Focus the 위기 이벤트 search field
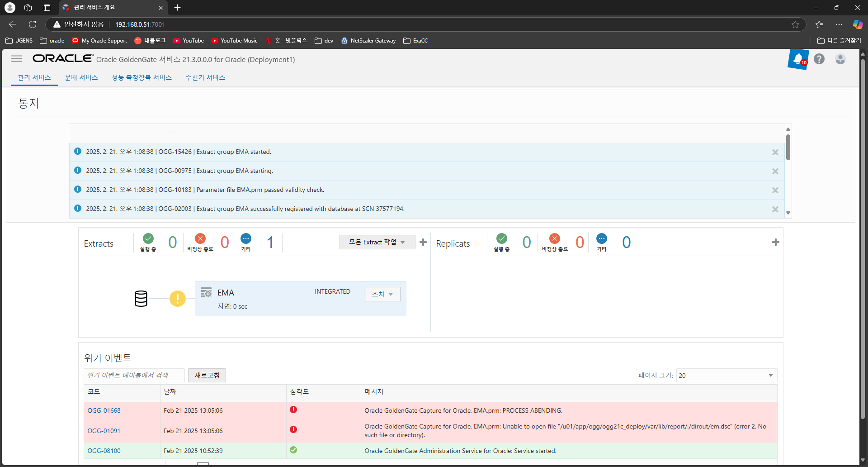This screenshot has width=868, height=467. [x=134, y=375]
